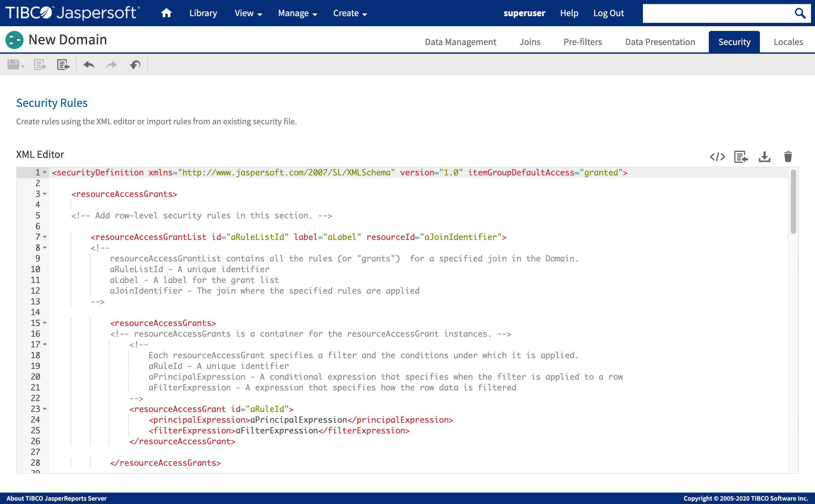Open the Library menu item

click(203, 13)
